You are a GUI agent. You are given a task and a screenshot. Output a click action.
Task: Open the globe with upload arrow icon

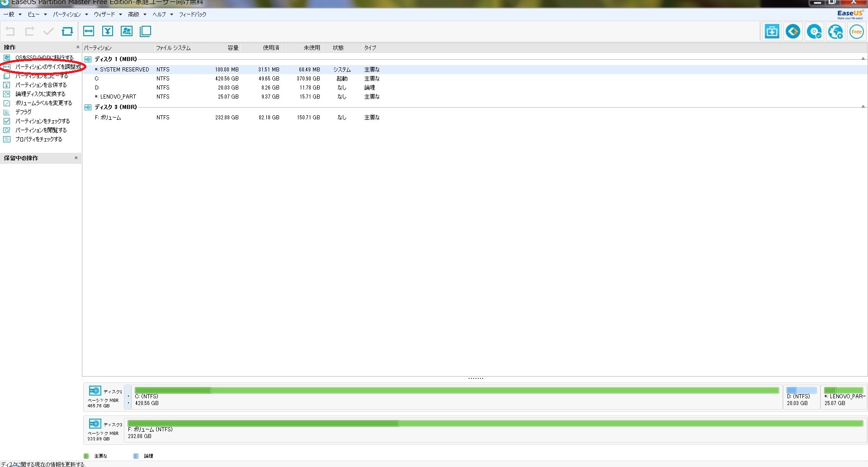835,32
